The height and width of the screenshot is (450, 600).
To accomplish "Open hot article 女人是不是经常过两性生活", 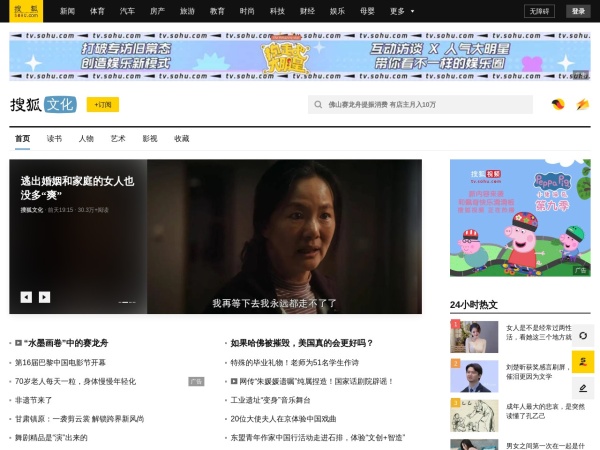I will click(x=539, y=333).
